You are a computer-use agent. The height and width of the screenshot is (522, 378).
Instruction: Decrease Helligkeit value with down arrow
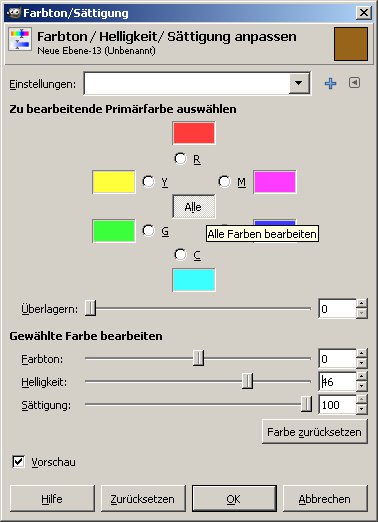pos(361,386)
